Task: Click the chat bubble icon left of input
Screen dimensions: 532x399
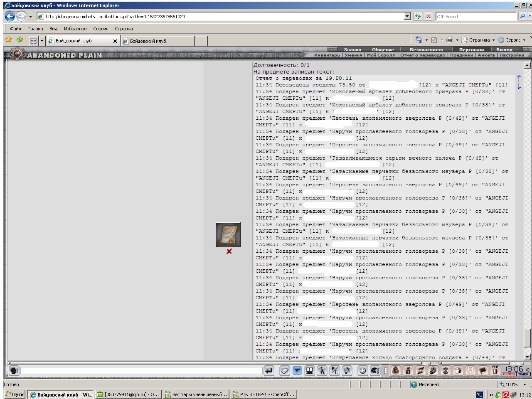Action: click(14, 370)
